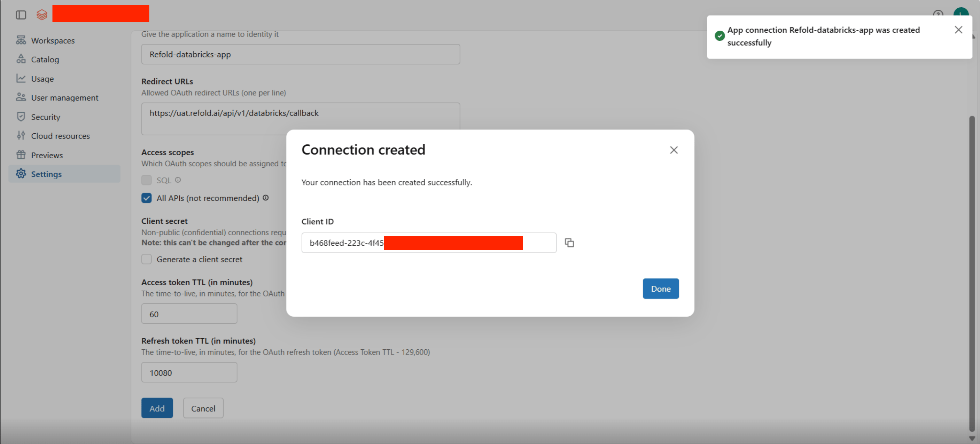Image resolution: width=980 pixels, height=444 pixels.
Task: Click "Access token TTL (in minutes)" label
Action: [x=197, y=282]
